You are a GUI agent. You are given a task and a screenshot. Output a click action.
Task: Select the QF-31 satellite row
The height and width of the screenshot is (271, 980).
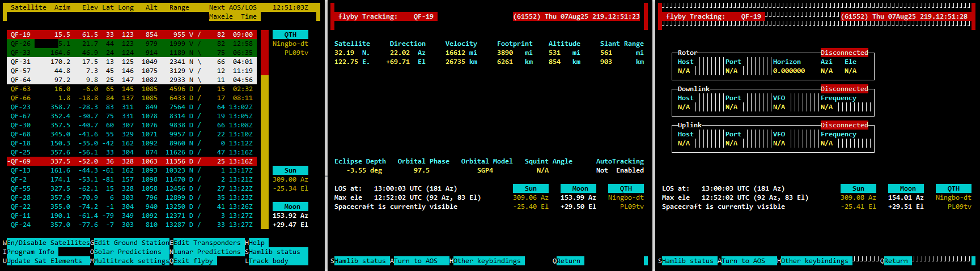point(131,62)
